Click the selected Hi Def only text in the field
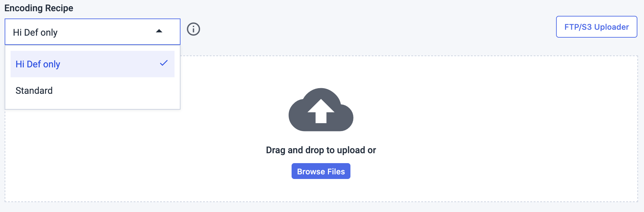644x212 pixels. (x=35, y=32)
